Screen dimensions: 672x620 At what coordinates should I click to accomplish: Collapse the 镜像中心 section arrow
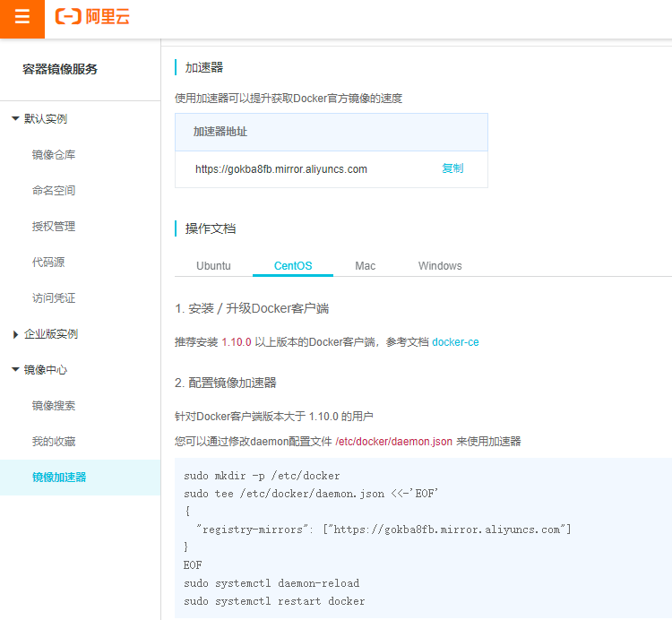(15, 369)
